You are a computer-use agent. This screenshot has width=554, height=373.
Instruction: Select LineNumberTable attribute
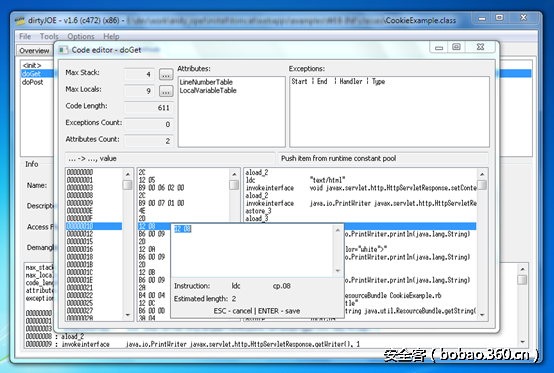tap(206, 82)
